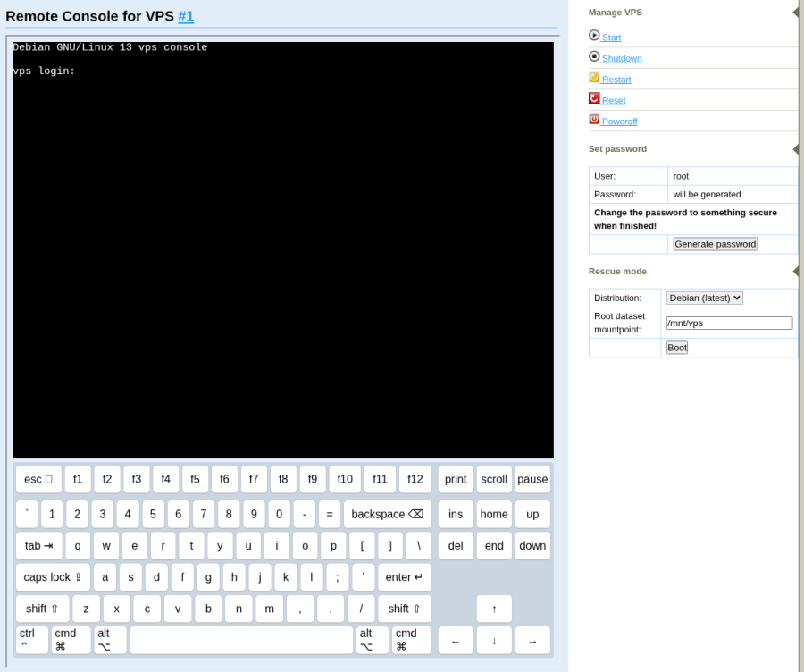
Task: Tap the scroll key
Action: click(x=494, y=479)
